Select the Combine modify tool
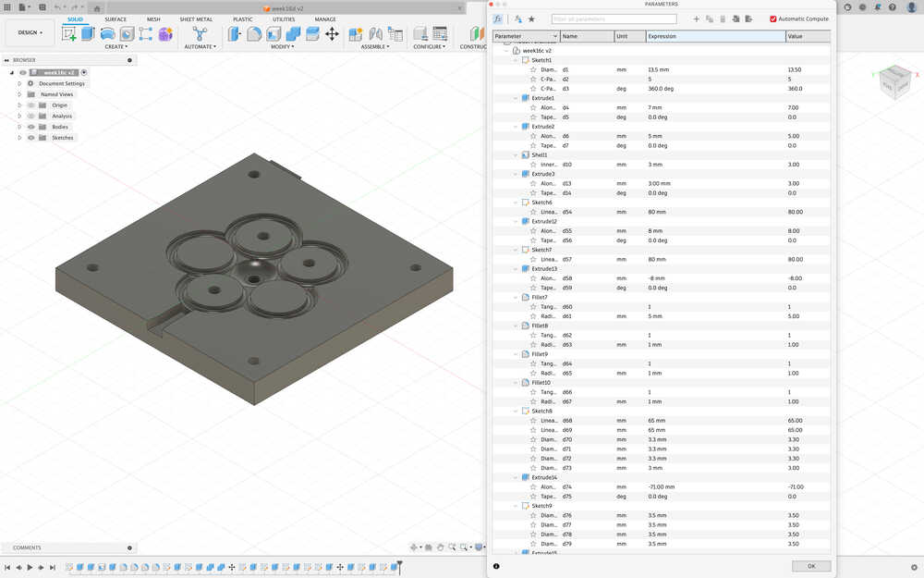Image resolution: width=924 pixels, height=578 pixels. pyautogui.click(x=293, y=33)
